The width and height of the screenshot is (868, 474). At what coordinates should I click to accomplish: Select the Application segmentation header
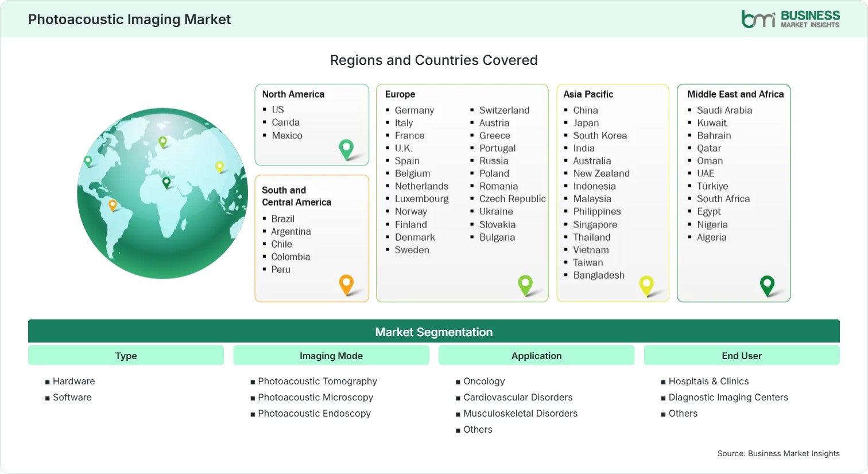536,356
